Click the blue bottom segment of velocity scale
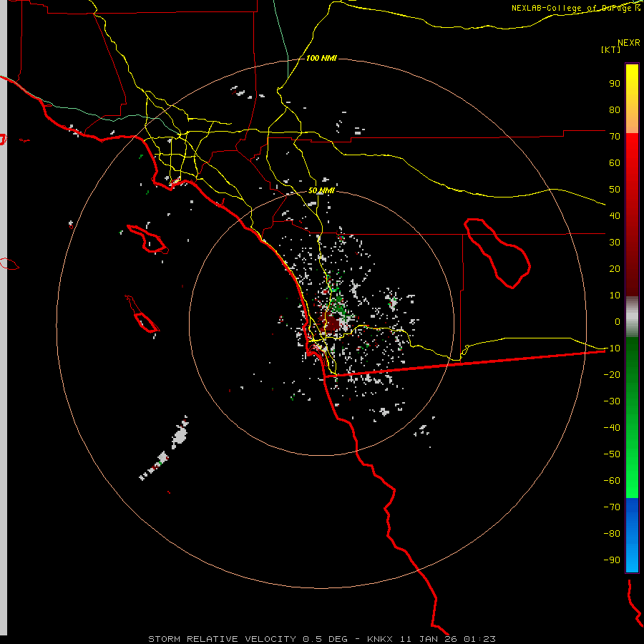 click(x=632, y=535)
